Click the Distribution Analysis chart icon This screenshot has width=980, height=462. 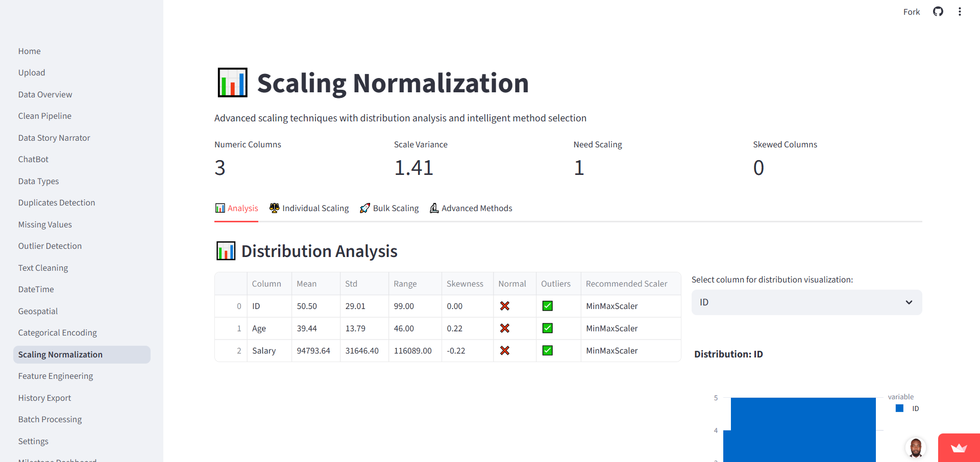(225, 250)
